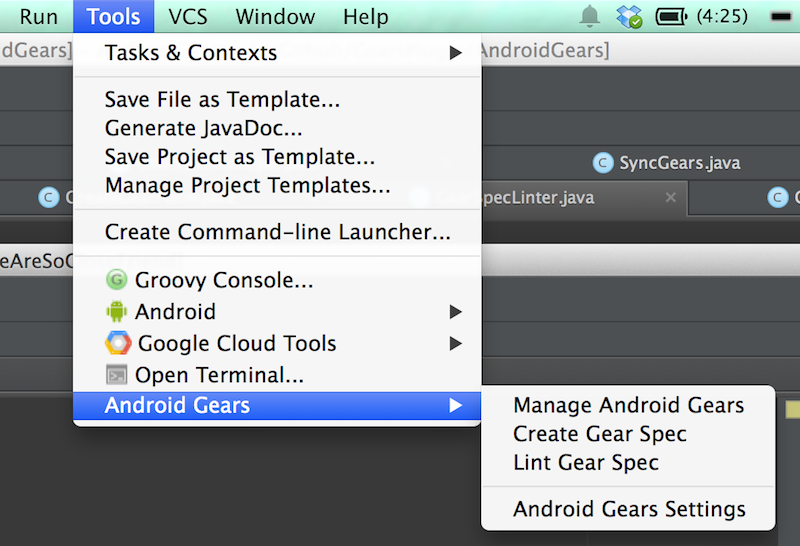Switch to the SyncGears.java tab
The height and width of the screenshot is (546, 800).
(x=666, y=163)
